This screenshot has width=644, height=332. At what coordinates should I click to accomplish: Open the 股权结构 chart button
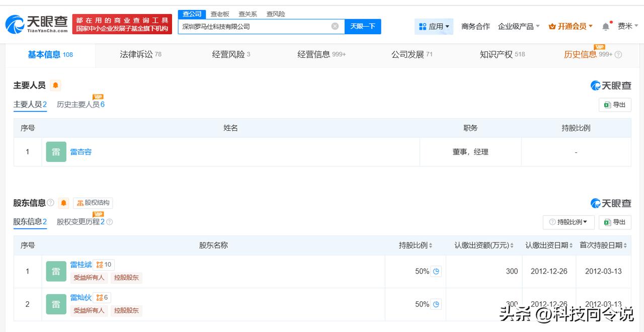(93, 203)
